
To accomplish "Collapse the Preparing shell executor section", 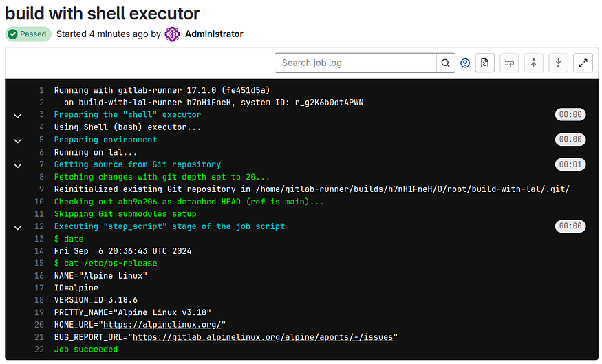I will pyautogui.click(x=18, y=115).
